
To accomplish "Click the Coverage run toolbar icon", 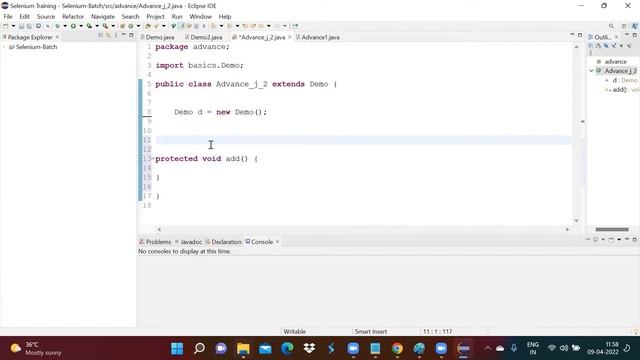I will point(89,26).
